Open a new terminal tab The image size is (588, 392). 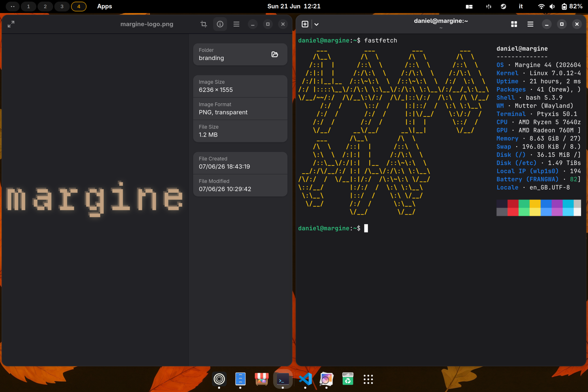tap(305, 24)
